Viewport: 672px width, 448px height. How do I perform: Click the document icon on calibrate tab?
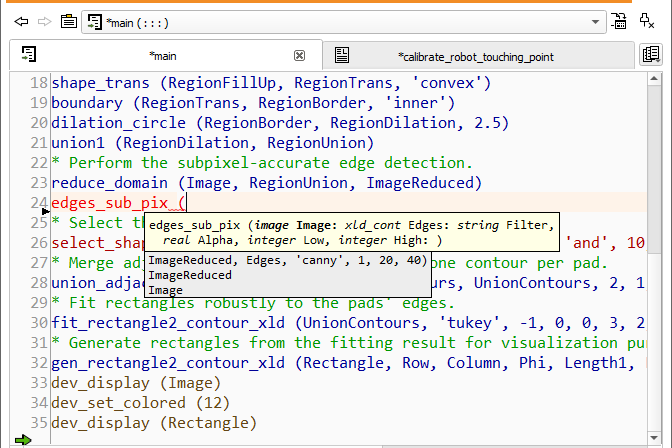[x=342, y=55]
